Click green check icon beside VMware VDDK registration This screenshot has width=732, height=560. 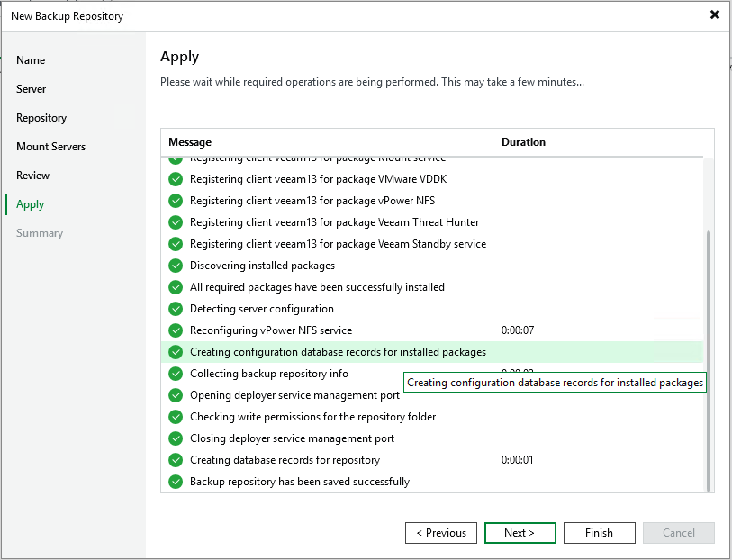[x=176, y=179]
